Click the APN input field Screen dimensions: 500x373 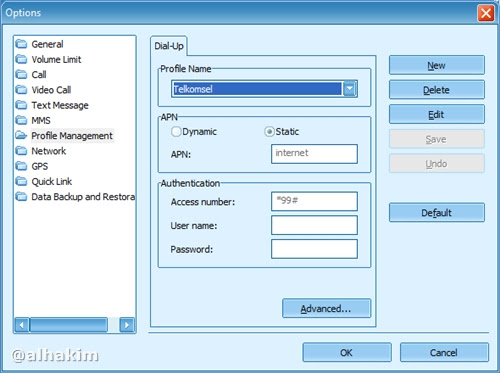[x=314, y=154]
